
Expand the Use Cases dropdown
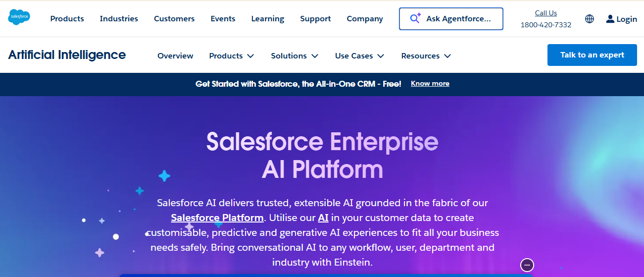[360, 56]
